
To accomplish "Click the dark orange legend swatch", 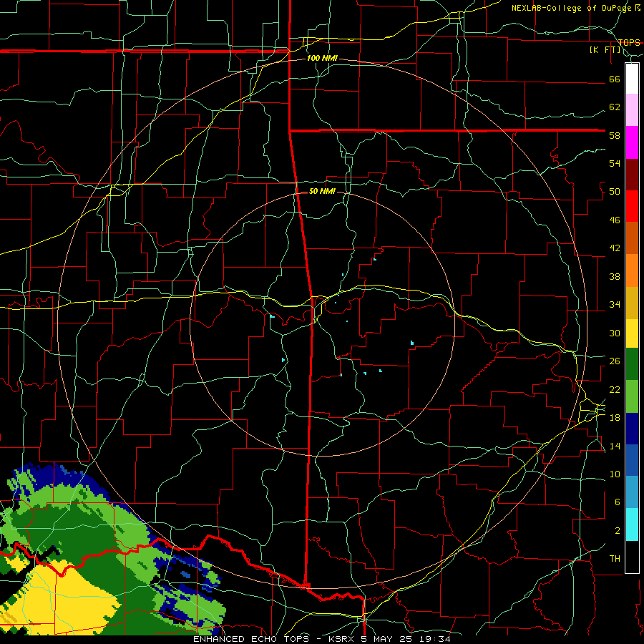I will coord(632,238).
